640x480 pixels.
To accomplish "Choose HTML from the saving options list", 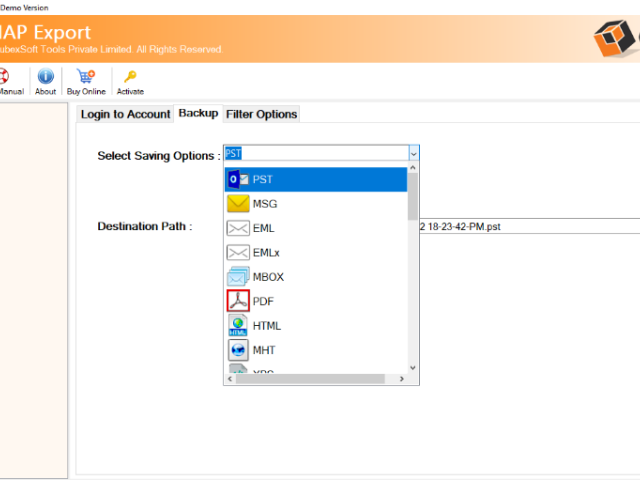I will point(316,326).
